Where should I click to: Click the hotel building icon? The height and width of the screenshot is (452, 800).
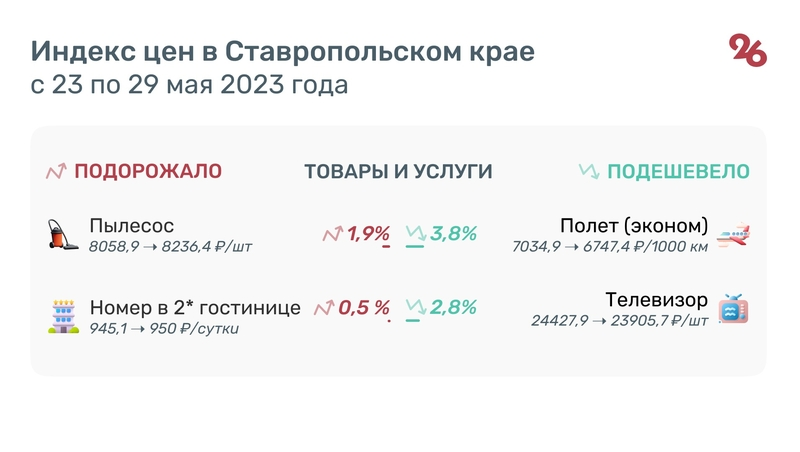(x=63, y=315)
